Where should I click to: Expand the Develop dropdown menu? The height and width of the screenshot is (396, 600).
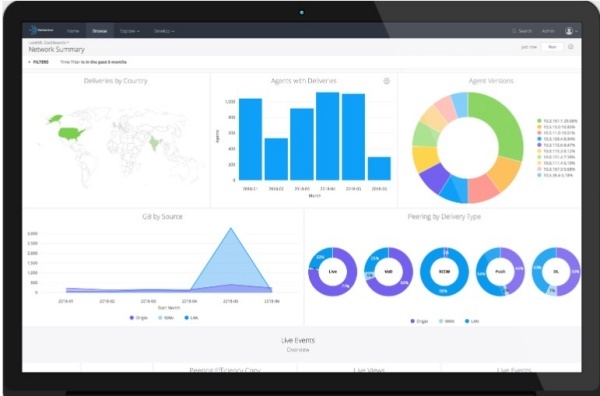click(x=164, y=31)
